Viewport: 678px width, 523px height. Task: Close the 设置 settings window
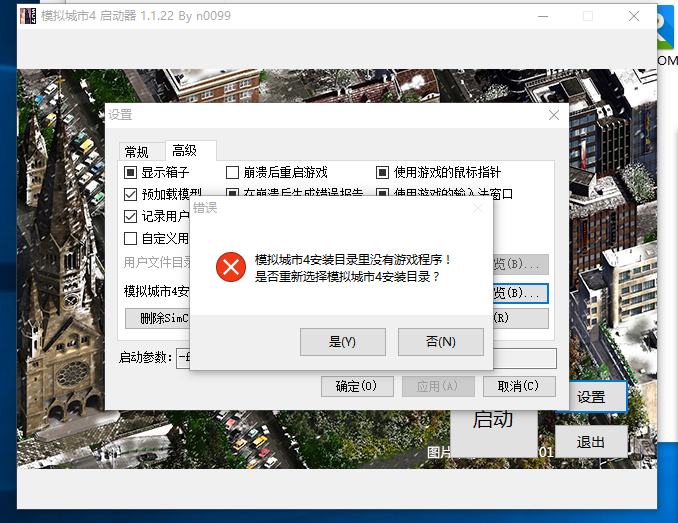click(553, 115)
